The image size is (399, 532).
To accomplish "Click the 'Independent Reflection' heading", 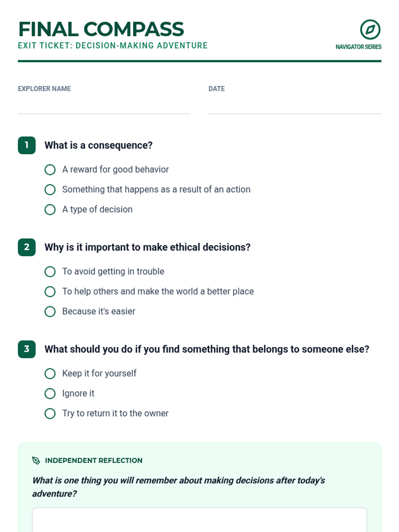I will (x=93, y=461).
